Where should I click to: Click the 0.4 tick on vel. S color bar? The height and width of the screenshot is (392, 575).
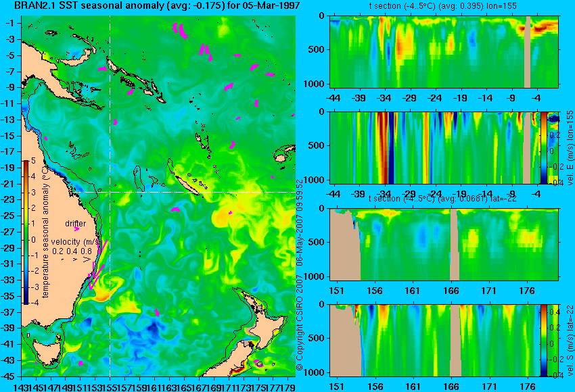pyautogui.click(x=554, y=312)
